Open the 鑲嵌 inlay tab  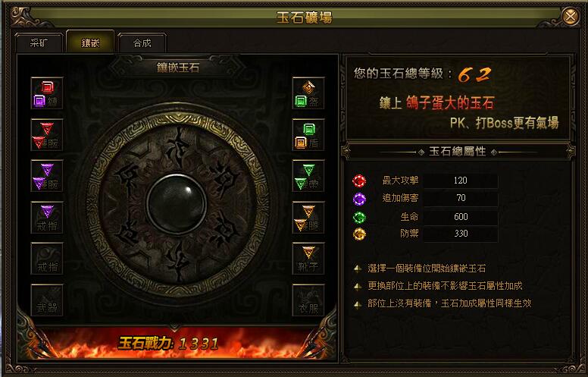(90, 42)
